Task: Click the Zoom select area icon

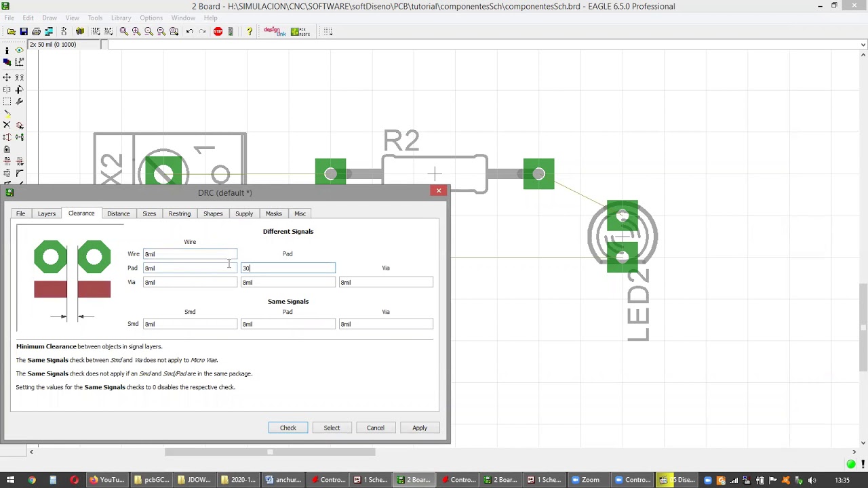Action: pos(174,32)
